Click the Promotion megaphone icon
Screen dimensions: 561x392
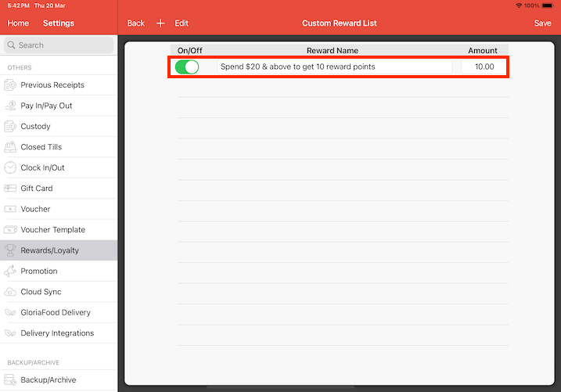tap(10, 271)
